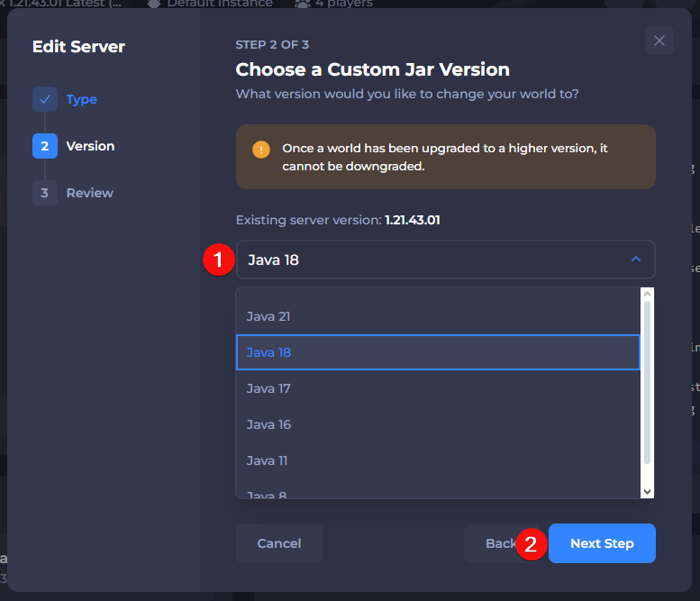700x601 pixels.
Task: Select the Version step label
Action: (91, 146)
